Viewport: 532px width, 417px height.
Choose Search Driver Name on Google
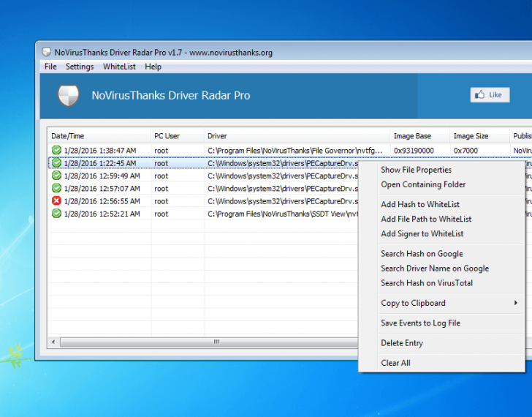pyautogui.click(x=435, y=268)
